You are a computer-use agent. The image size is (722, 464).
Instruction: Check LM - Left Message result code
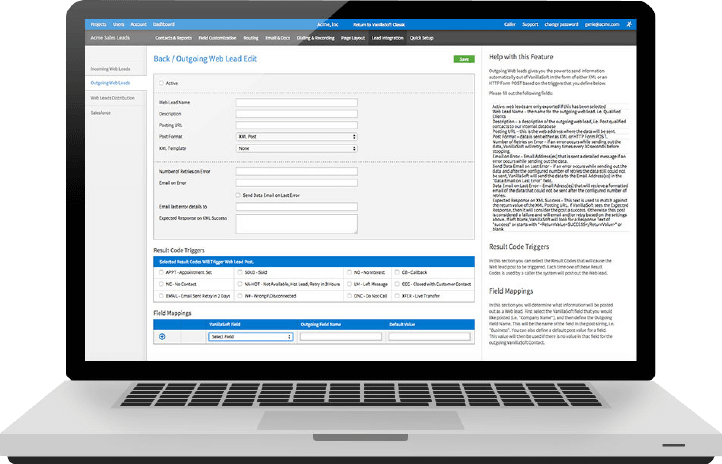pyautogui.click(x=349, y=284)
